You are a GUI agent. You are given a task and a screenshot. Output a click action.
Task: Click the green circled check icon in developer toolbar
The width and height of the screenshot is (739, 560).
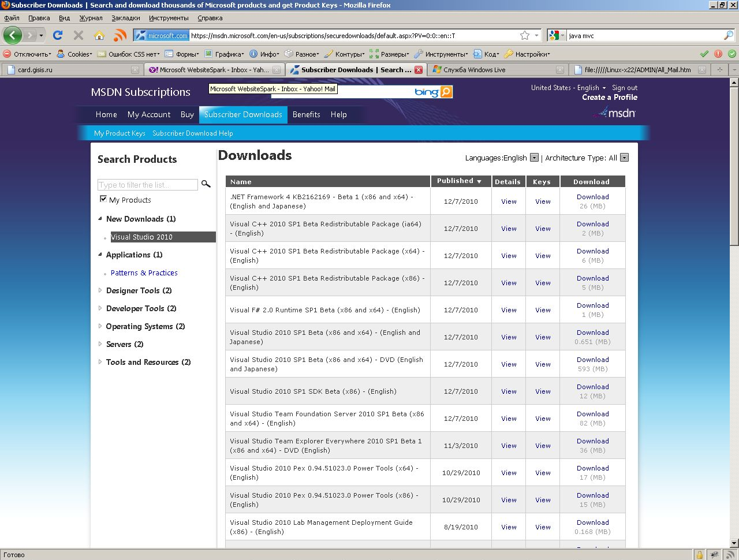click(732, 54)
